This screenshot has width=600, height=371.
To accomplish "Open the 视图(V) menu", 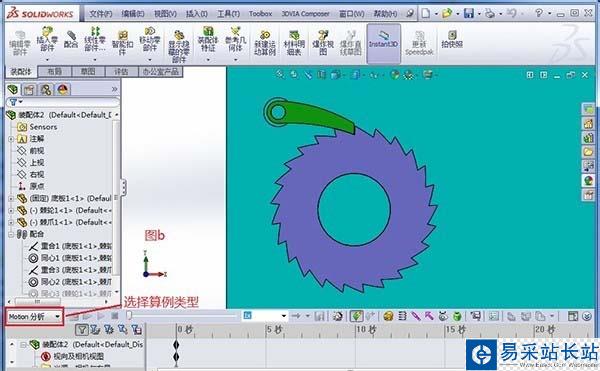I will point(165,14).
